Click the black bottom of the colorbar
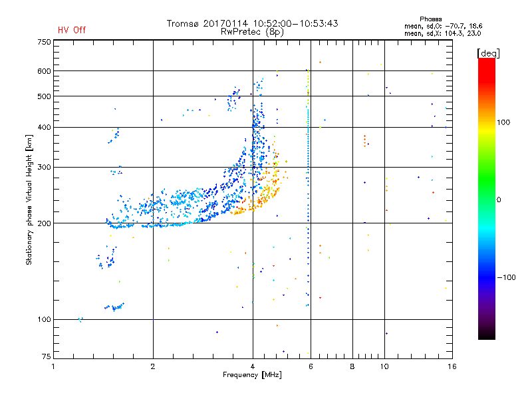The height and width of the screenshot is (399, 532). (487, 334)
